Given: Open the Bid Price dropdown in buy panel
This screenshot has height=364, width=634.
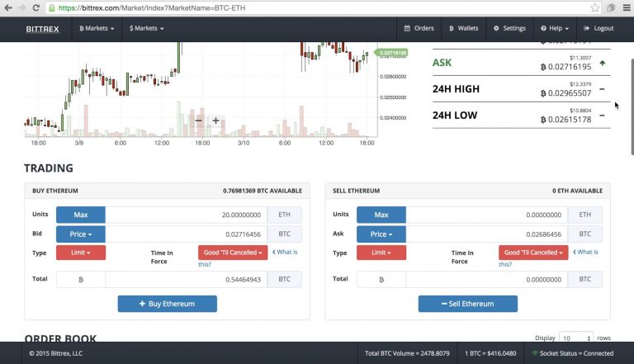Looking at the screenshot, I should 81,234.
